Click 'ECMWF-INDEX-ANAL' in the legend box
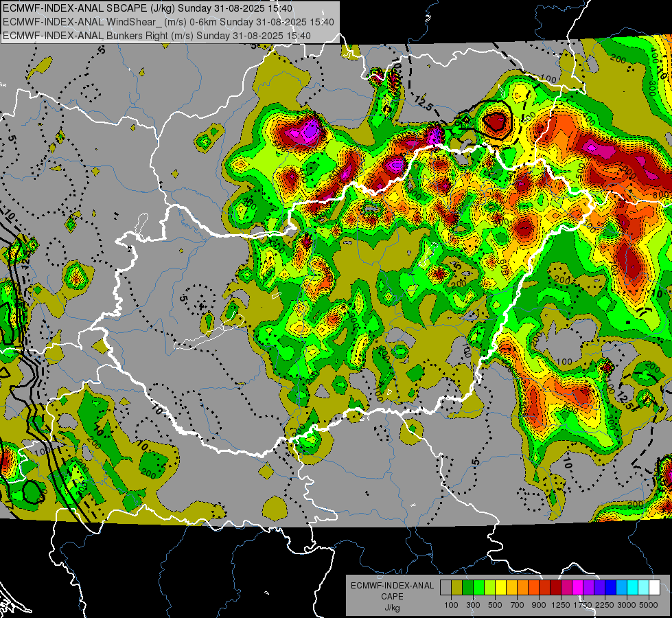This screenshot has width=672, height=618. (x=392, y=586)
